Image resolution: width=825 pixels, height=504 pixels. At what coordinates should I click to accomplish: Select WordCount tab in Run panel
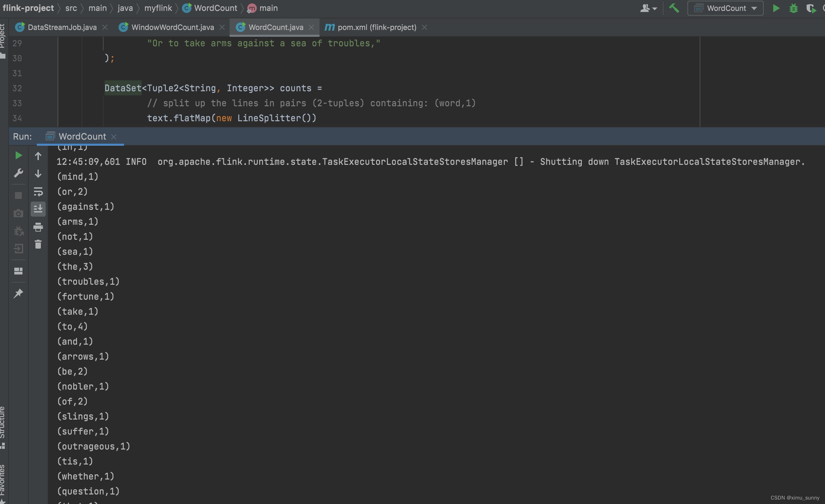point(82,137)
